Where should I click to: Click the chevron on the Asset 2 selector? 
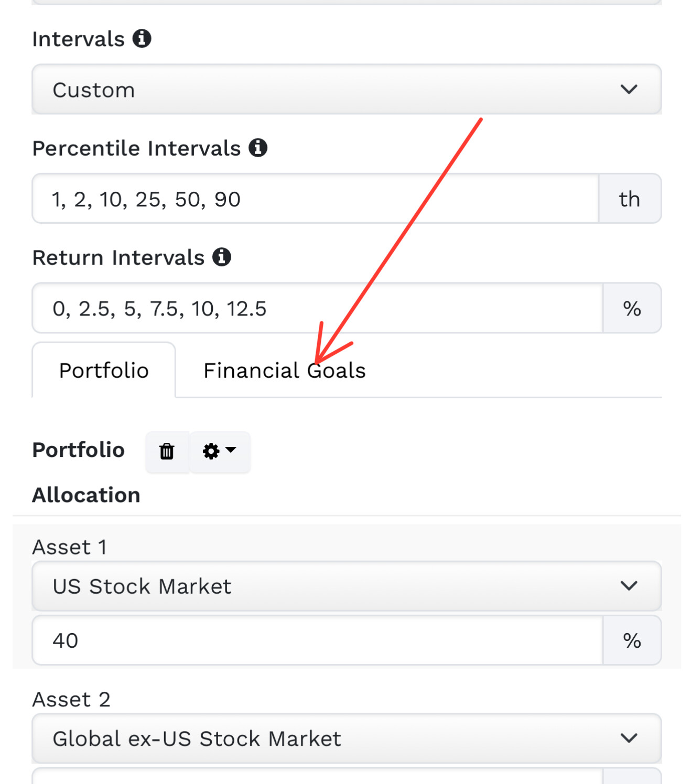pos(629,738)
